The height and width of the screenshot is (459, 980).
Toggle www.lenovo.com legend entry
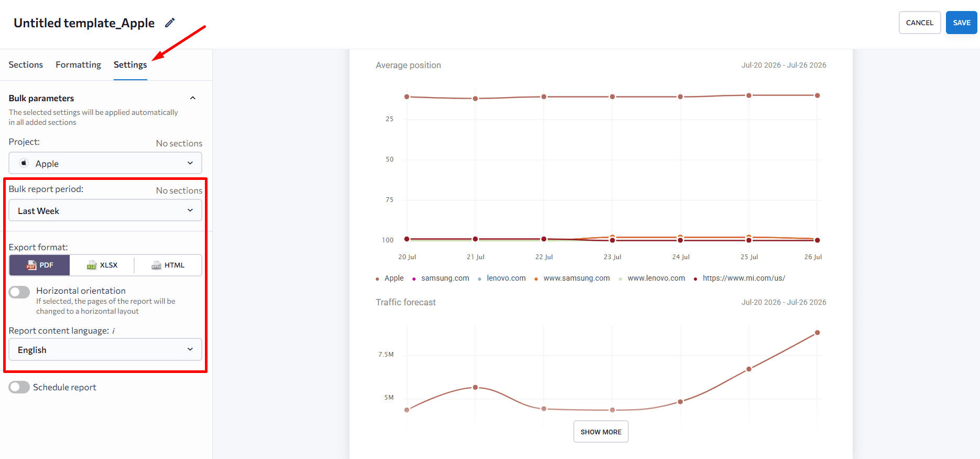click(652, 278)
